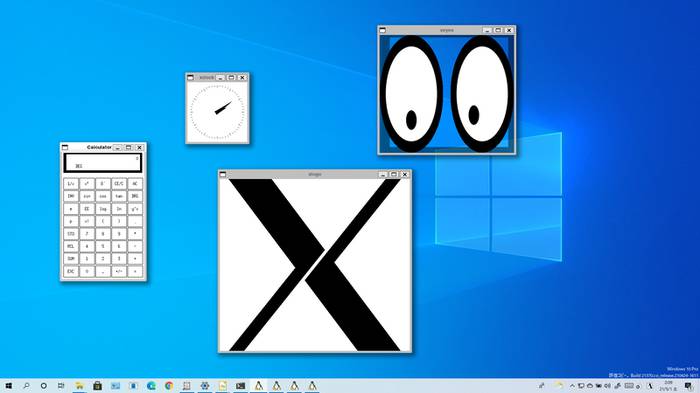Viewport: 700px width, 393px height.
Task: Click the EXC memory key
Action: 71,271
